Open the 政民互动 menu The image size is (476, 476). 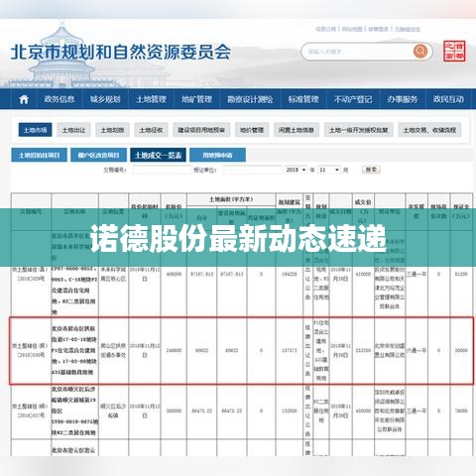(448, 99)
